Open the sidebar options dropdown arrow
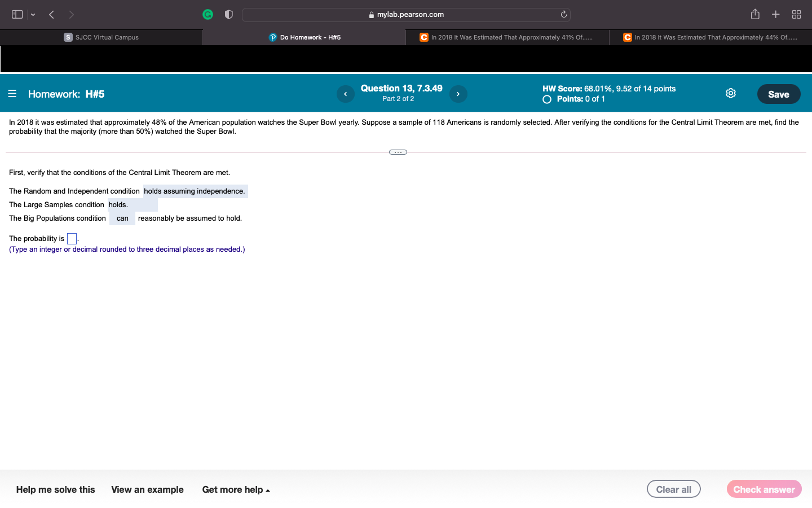 (x=33, y=15)
